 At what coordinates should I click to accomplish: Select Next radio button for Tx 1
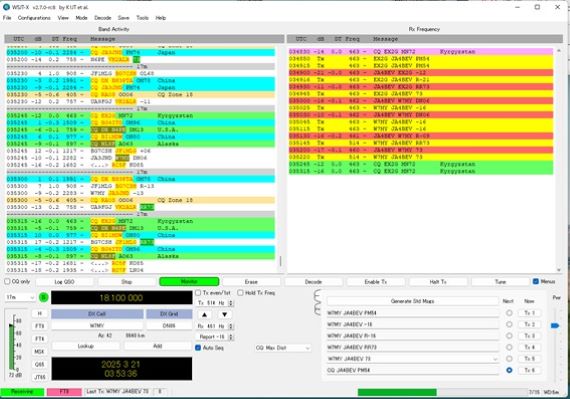coord(509,313)
